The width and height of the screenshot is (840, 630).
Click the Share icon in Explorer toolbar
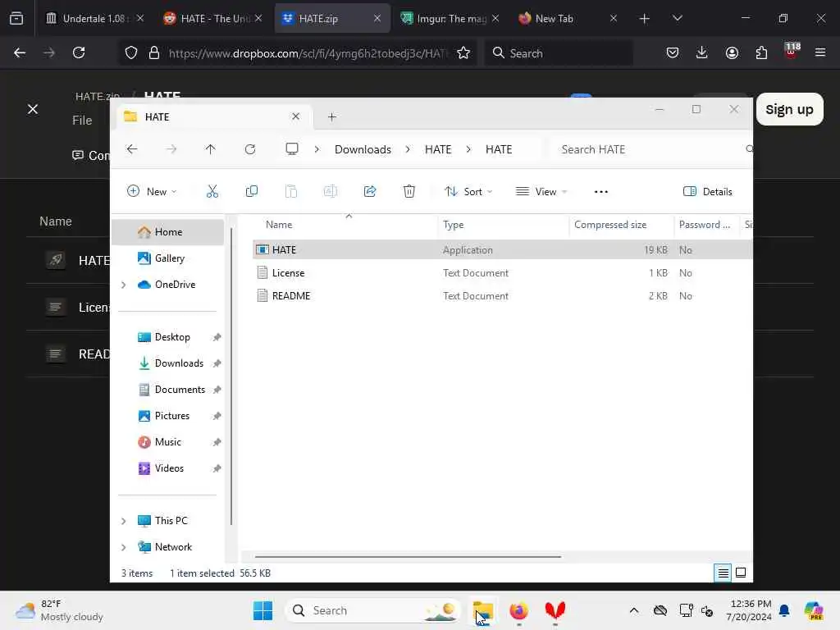click(x=370, y=191)
